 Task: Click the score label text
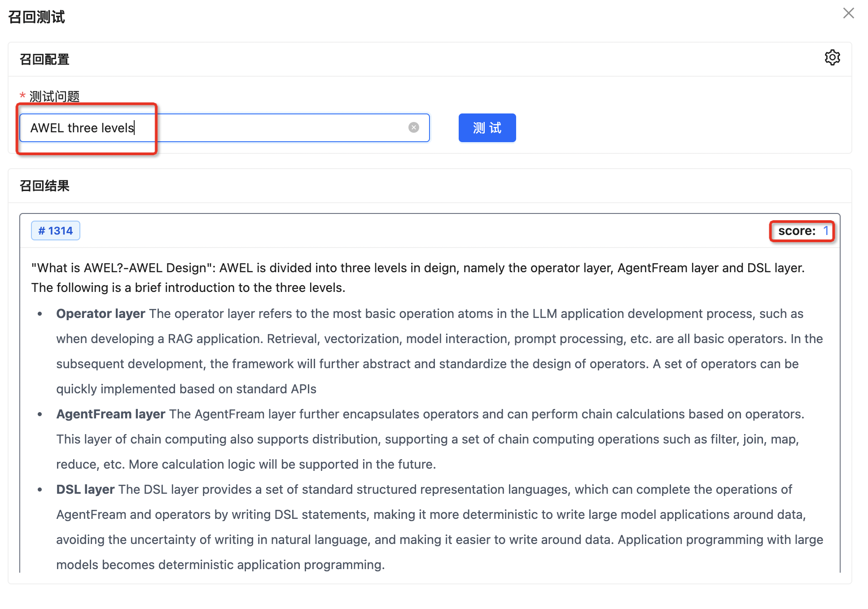[x=797, y=231]
